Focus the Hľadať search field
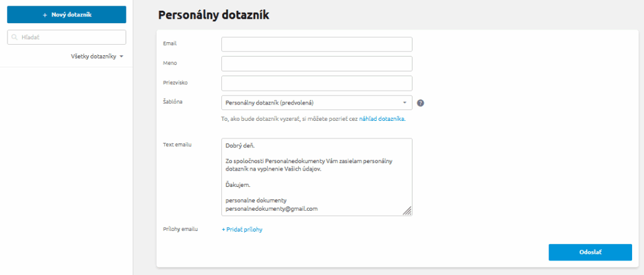The image size is (644, 275). pos(70,38)
